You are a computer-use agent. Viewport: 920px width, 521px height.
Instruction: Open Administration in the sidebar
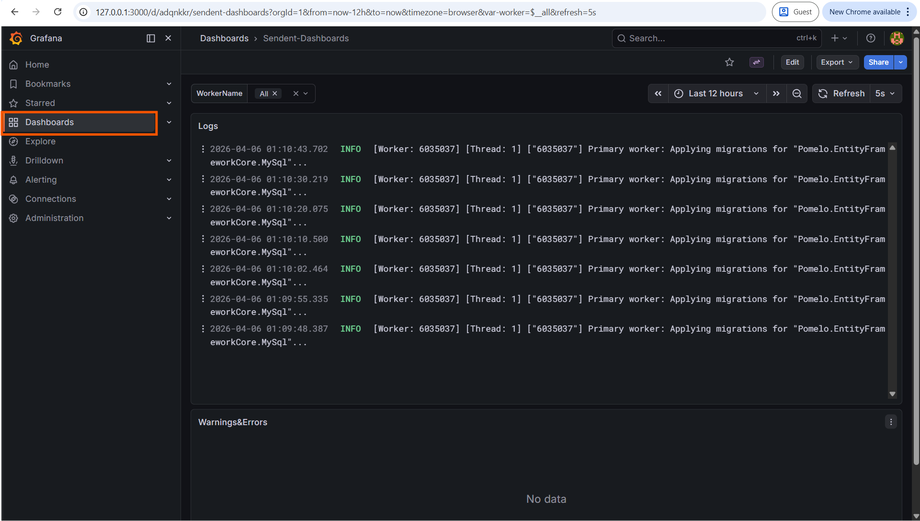click(54, 218)
